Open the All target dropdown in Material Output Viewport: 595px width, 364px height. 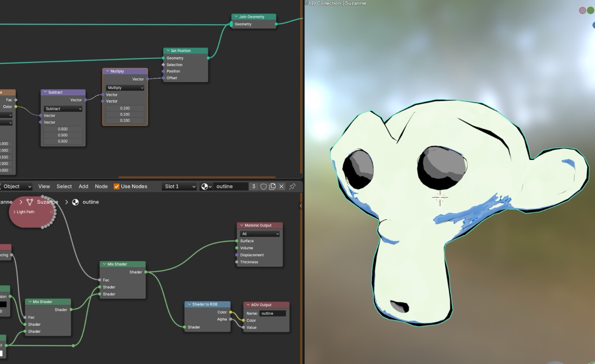point(260,234)
